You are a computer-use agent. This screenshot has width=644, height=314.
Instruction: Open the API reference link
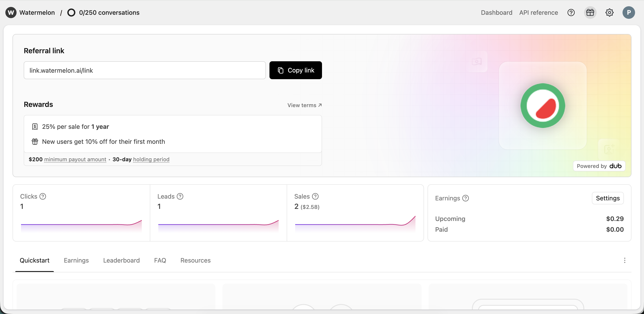point(538,13)
